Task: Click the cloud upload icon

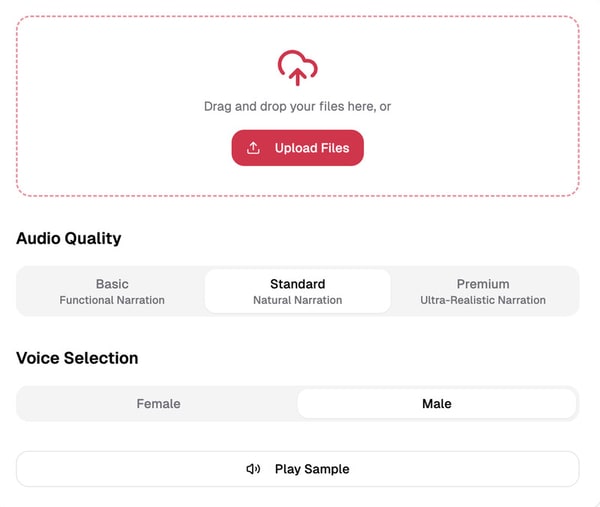Action: 297,67
